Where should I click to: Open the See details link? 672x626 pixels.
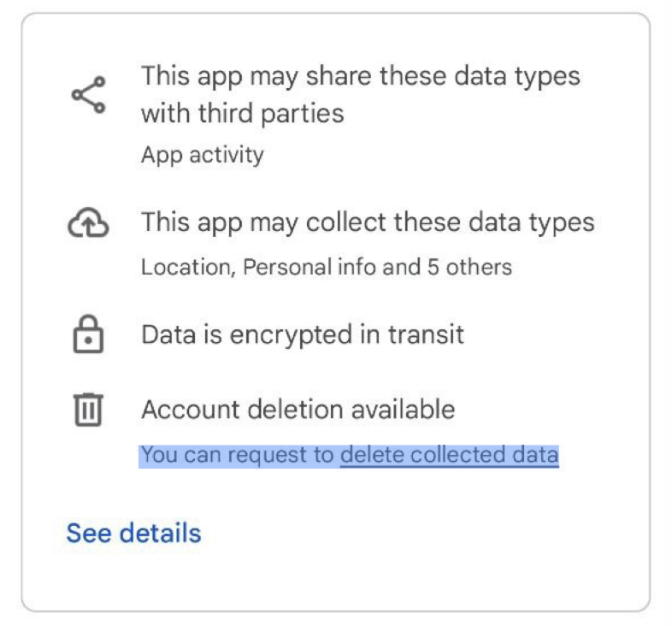pos(133,533)
